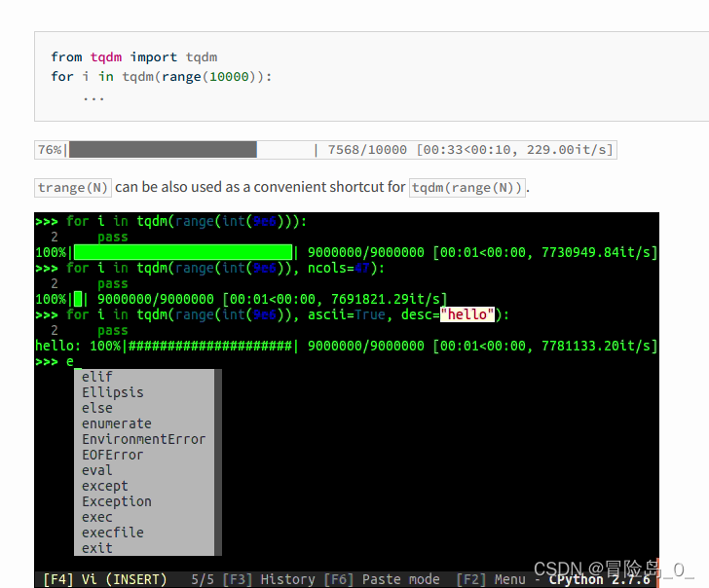Click the highlighted "hello" string
Viewport: 709px width, 588px height.
[x=467, y=314]
